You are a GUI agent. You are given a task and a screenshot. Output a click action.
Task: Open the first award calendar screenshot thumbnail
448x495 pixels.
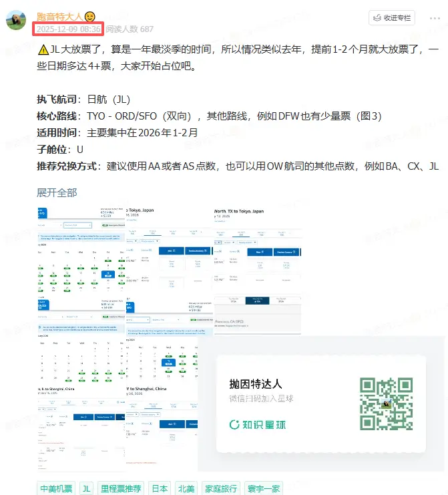(x=81, y=251)
